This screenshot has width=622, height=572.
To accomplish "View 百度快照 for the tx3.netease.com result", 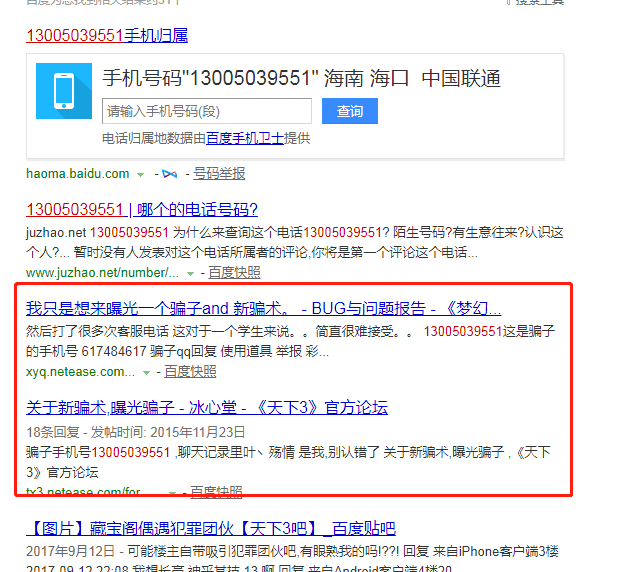I will click(216, 492).
